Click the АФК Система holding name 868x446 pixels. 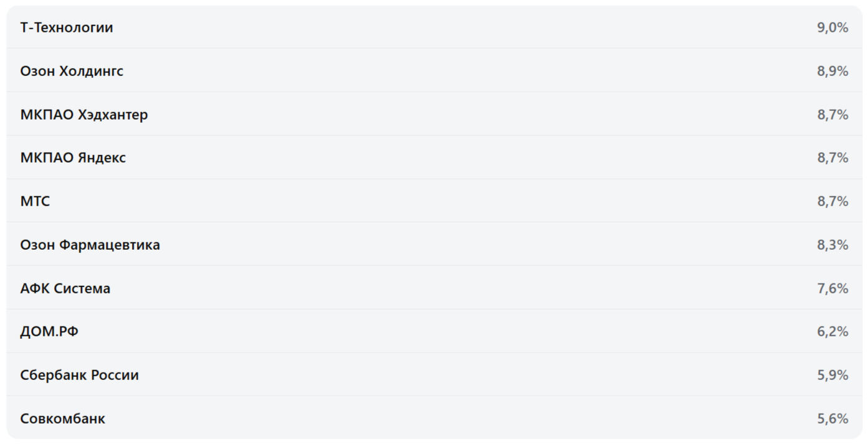[x=65, y=288]
